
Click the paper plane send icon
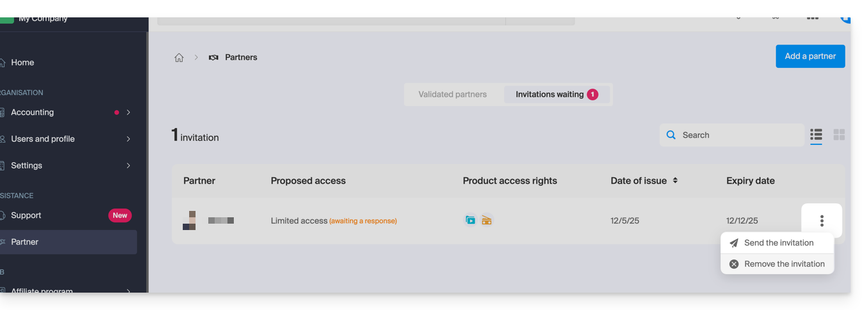[x=734, y=243]
